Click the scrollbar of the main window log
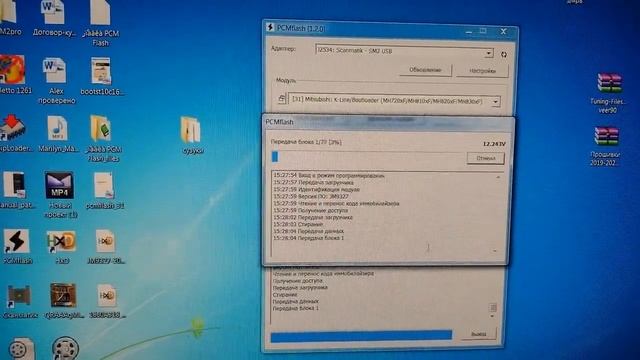The width and height of the screenshot is (640, 360). click(x=493, y=307)
